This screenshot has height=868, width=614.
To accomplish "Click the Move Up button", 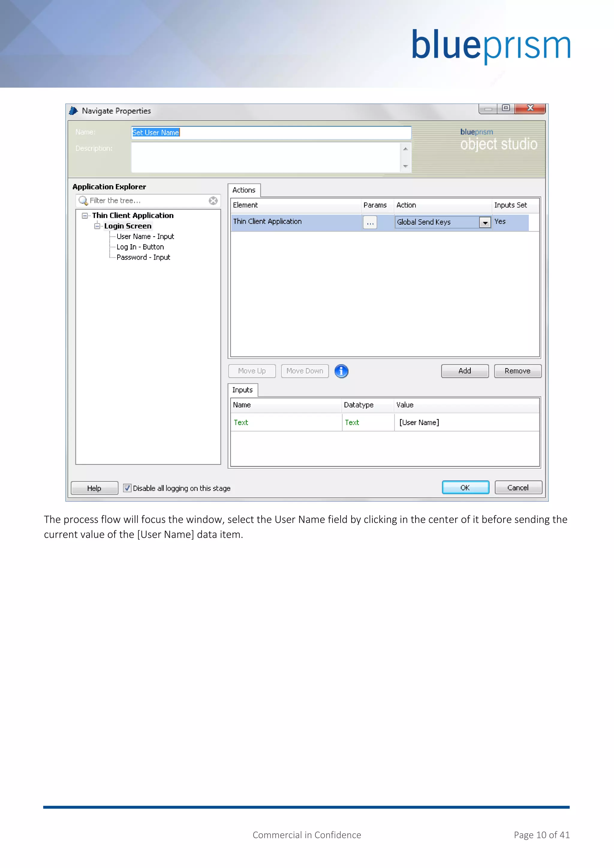I will pyautogui.click(x=252, y=371).
